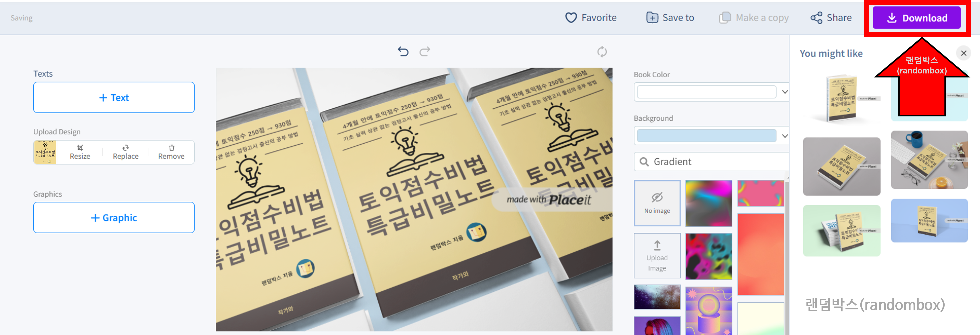Click the Upload Image icon in Background panel
This screenshot has width=980, height=335.
pos(657,256)
